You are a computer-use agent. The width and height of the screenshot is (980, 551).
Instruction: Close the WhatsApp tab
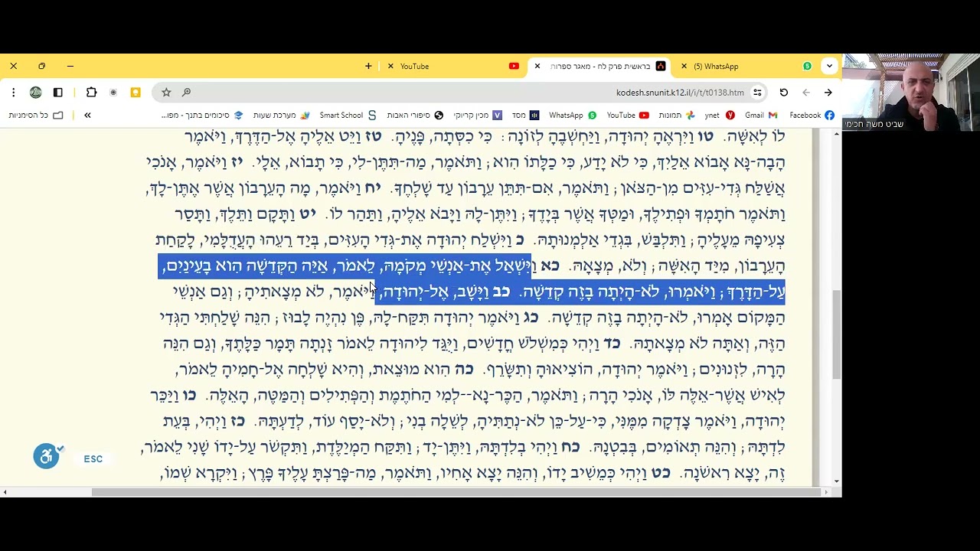pos(684,67)
